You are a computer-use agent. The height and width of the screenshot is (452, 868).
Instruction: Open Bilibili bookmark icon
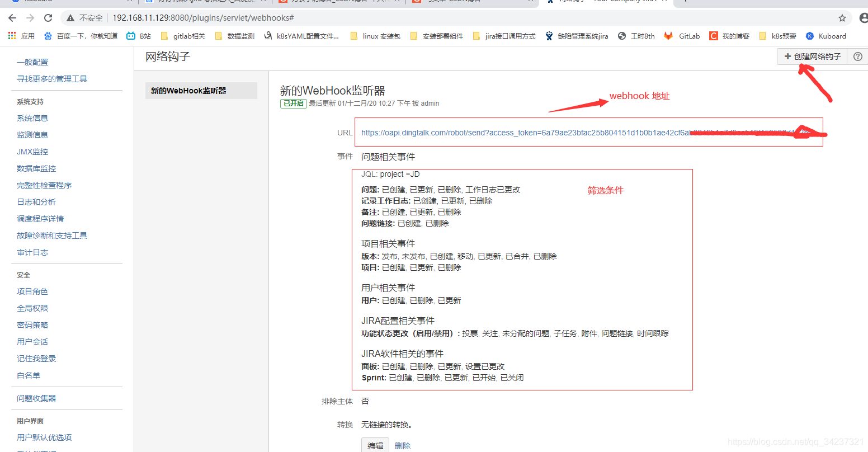(131, 36)
